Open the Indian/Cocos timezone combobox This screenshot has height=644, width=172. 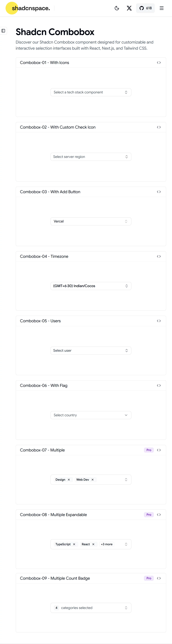tap(91, 286)
